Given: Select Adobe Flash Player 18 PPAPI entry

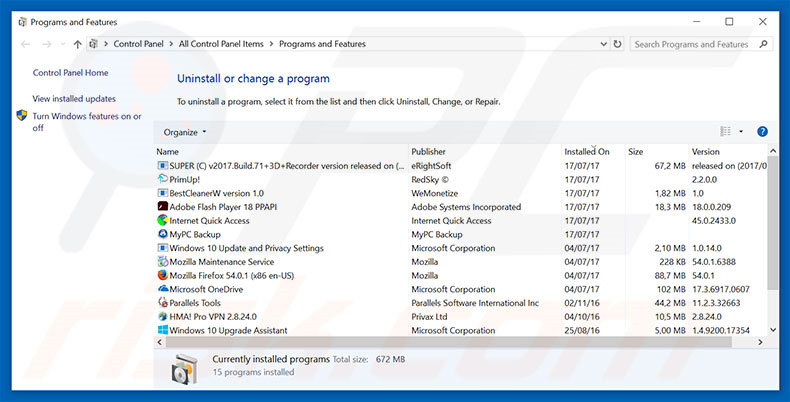Looking at the screenshot, I should 223,207.
